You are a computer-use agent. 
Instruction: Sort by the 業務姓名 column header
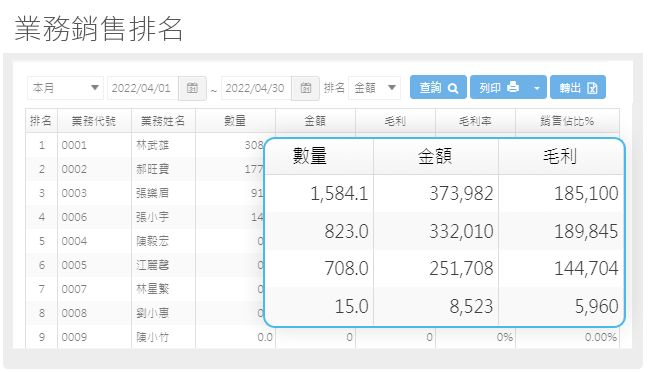click(x=163, y=121)
